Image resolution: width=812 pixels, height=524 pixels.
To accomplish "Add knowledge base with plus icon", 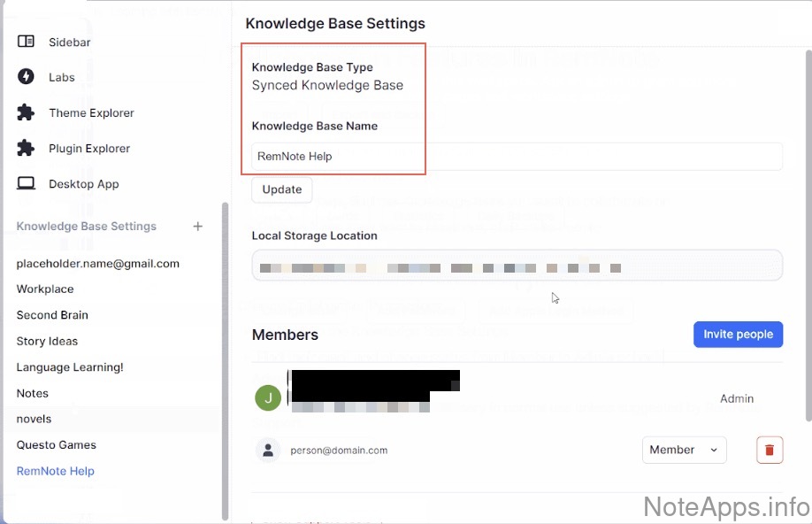I will click(x=198, y=227).
